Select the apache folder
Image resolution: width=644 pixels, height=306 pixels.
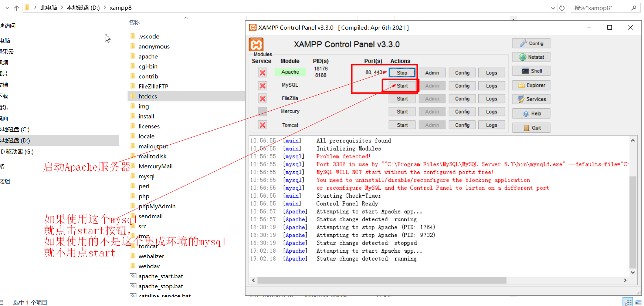[x=148, y=57]
